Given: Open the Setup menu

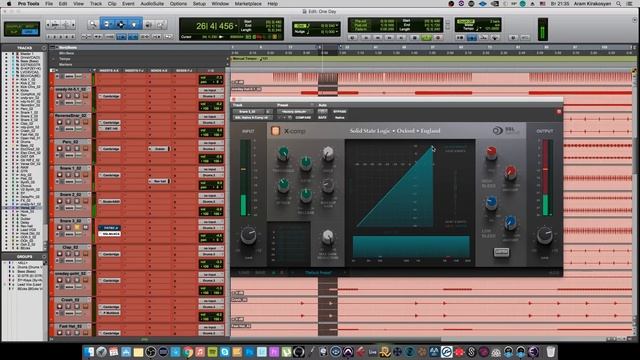Looking at the screenshot, I should coord(199,4).
